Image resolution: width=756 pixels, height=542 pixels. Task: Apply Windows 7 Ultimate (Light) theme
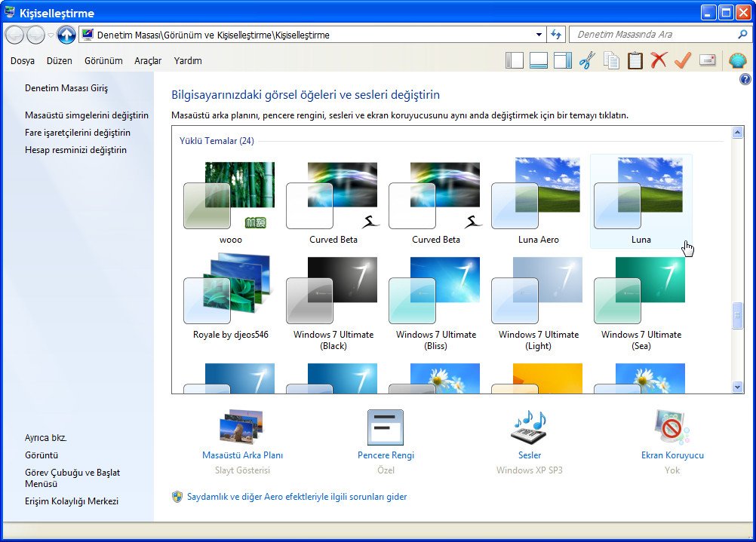point(538,302)
